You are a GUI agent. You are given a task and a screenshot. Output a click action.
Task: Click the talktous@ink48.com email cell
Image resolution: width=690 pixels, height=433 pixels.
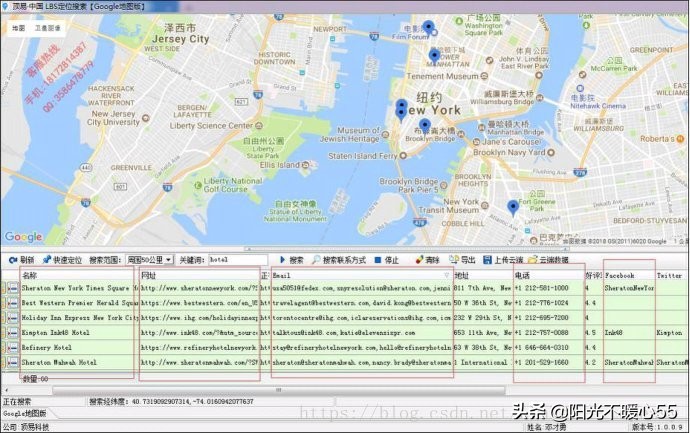[x=361, y=333]
